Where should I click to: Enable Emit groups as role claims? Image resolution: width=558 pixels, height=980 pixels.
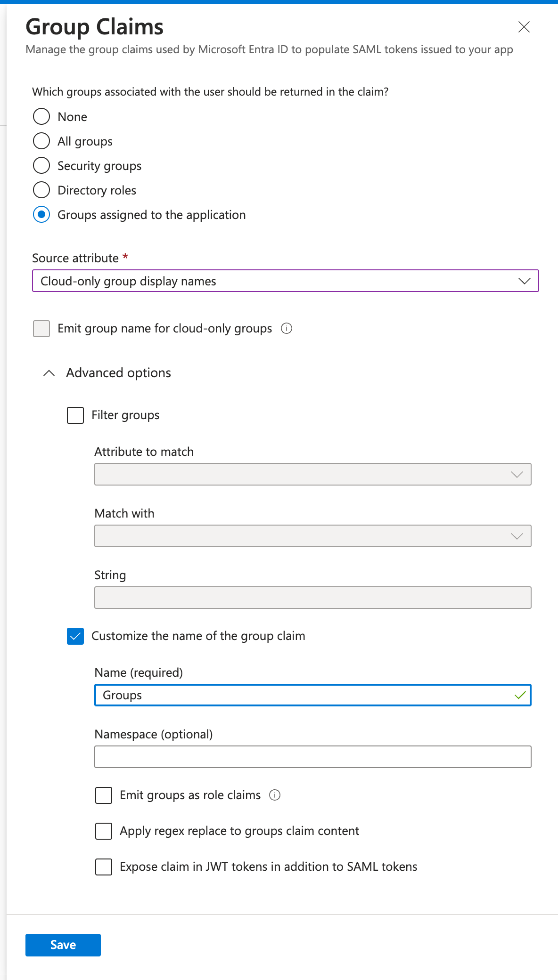pos(103,795)
